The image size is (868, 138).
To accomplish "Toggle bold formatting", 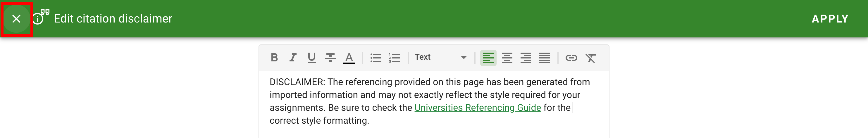I will 274,58.
